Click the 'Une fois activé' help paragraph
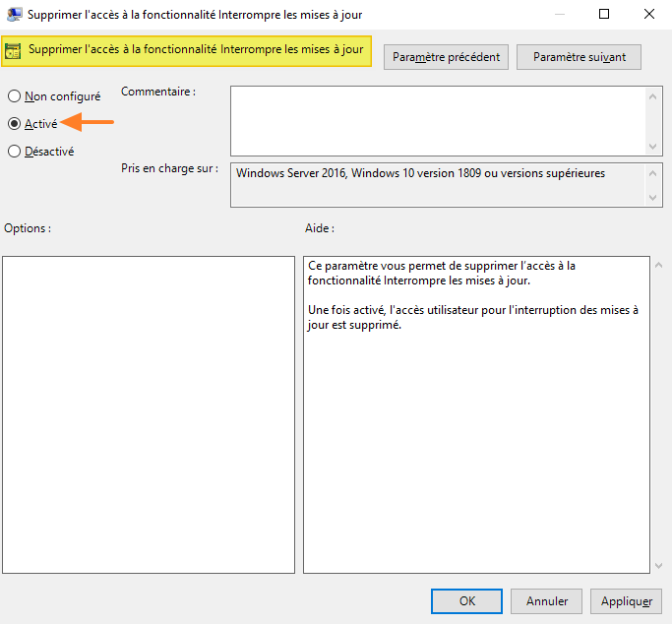The image size is (672, 624). pos(473,317)
